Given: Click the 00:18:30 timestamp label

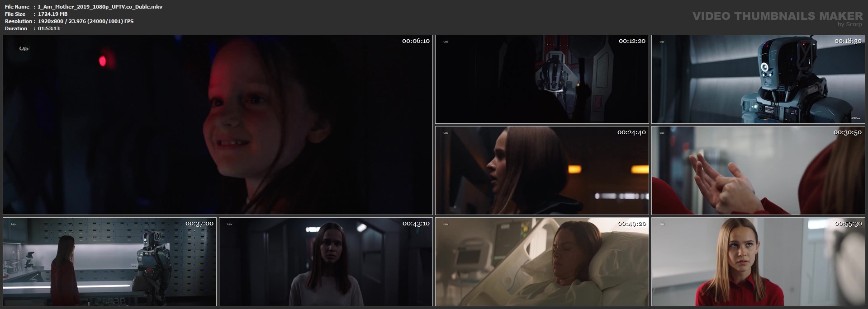Looking at the screenshot, I should coord(848,41).
